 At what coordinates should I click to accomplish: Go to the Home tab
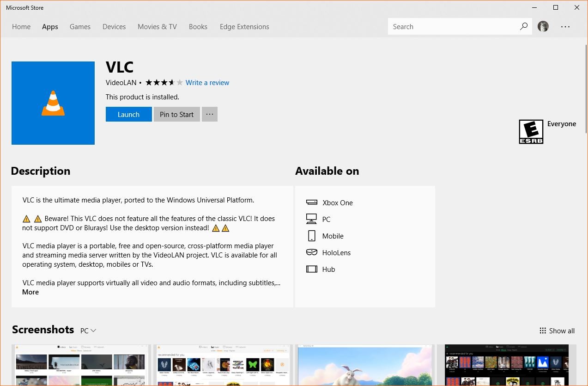(21, 27)
